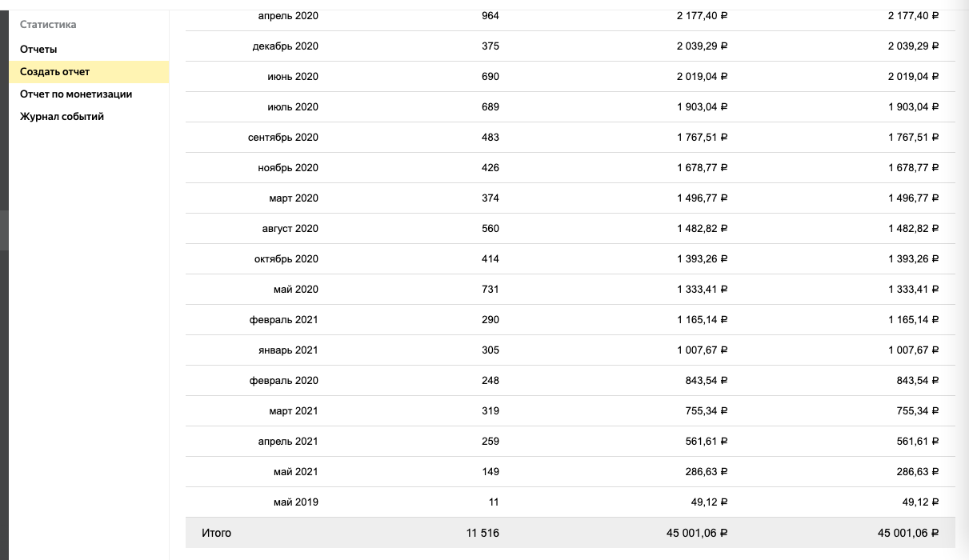Click the Статистика sidebar heading

[48, 25]
